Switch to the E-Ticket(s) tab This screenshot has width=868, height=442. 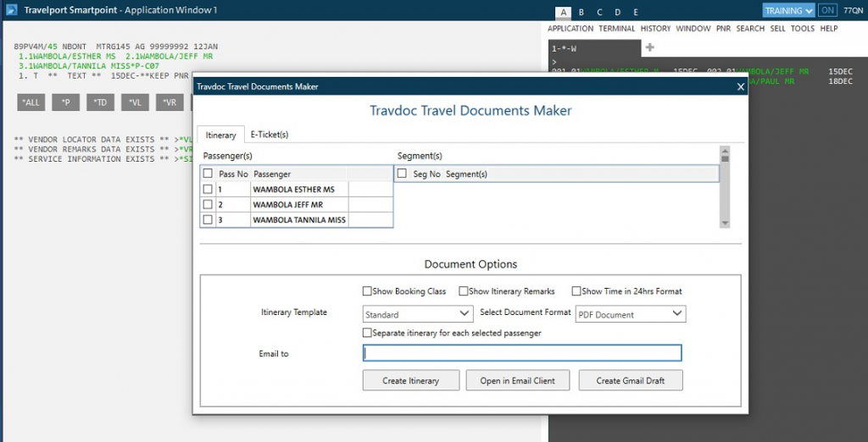270,135
